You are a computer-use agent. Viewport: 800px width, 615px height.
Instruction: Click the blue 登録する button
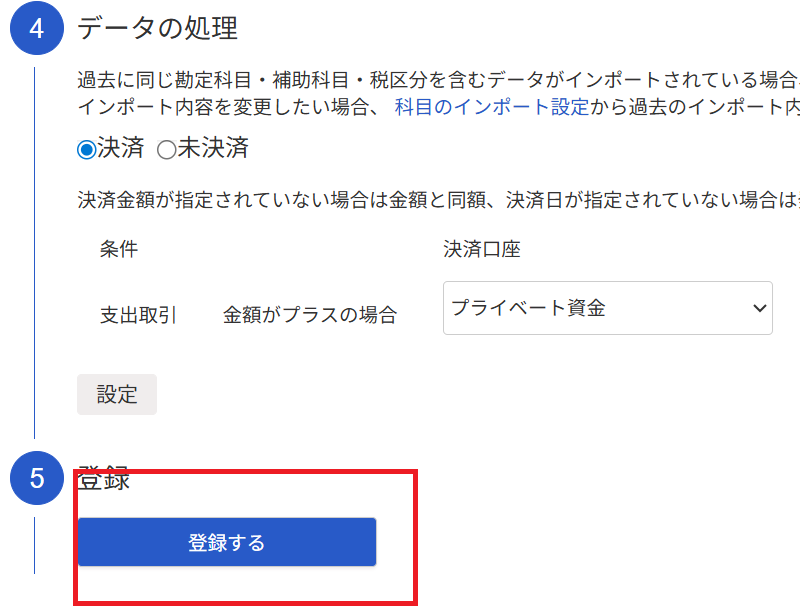(x=227, y=542)
